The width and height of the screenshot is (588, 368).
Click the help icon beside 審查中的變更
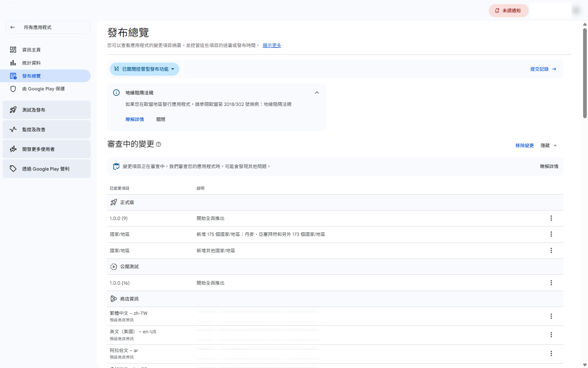tap(158, 144)
